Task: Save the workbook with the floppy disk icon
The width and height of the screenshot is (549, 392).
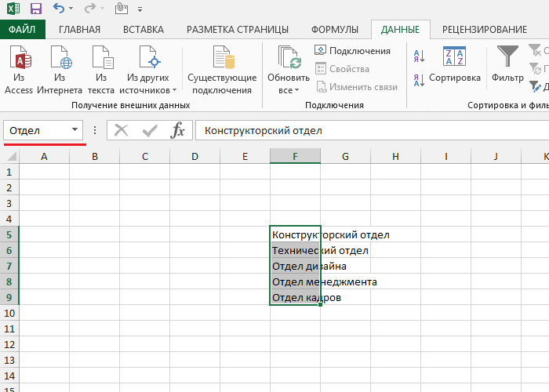Action: (36, 9)
